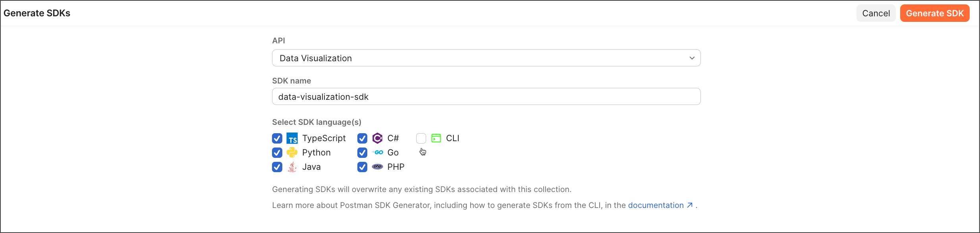
Task: Enable the CLI checkbox
Action: point(421,138)
